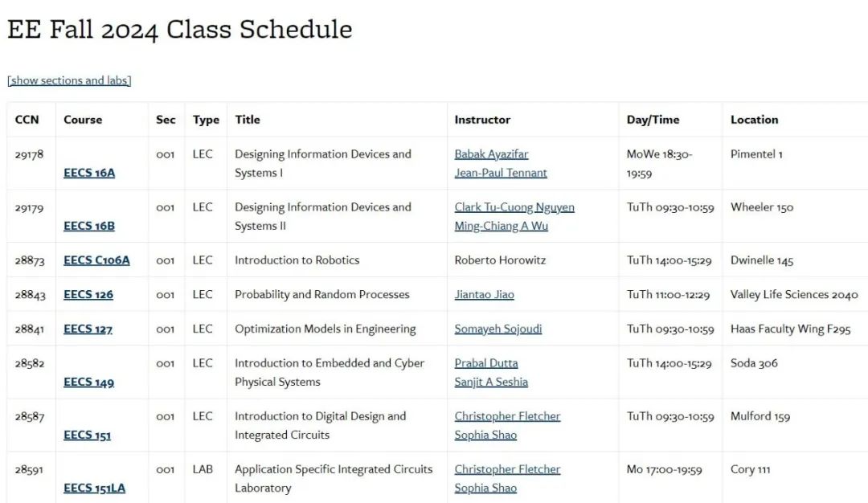Open the EECS 127 course link

pos(88,329)
